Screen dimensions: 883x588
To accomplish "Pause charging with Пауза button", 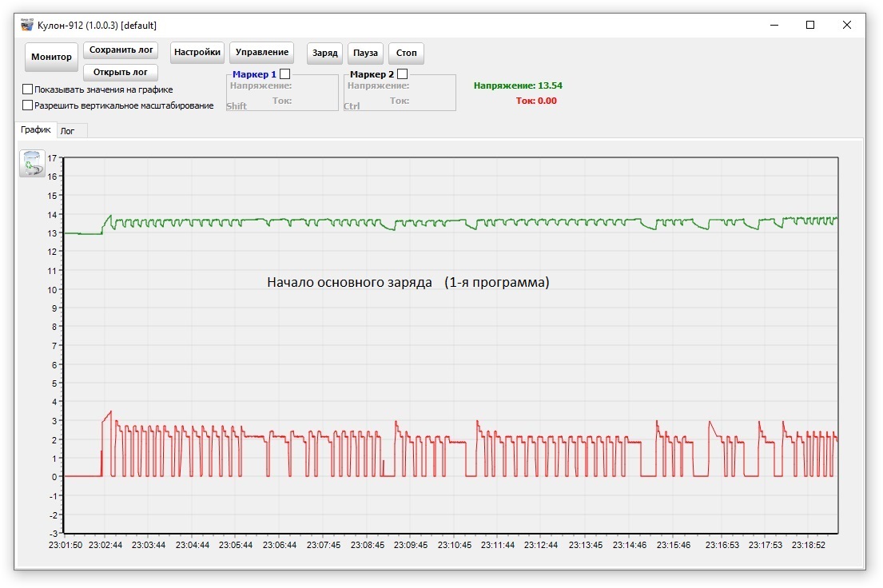I will (x=365, y=54).
